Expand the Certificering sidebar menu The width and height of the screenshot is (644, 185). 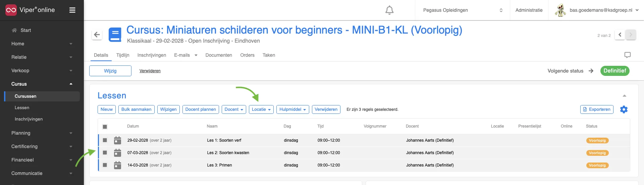coord(42,146)
